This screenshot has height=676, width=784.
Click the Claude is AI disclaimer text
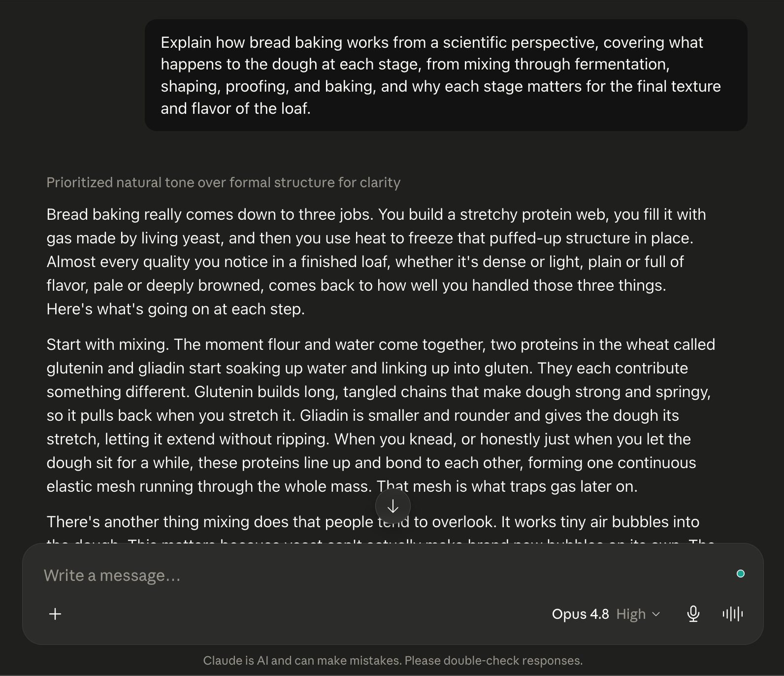[x=392, y=661]
